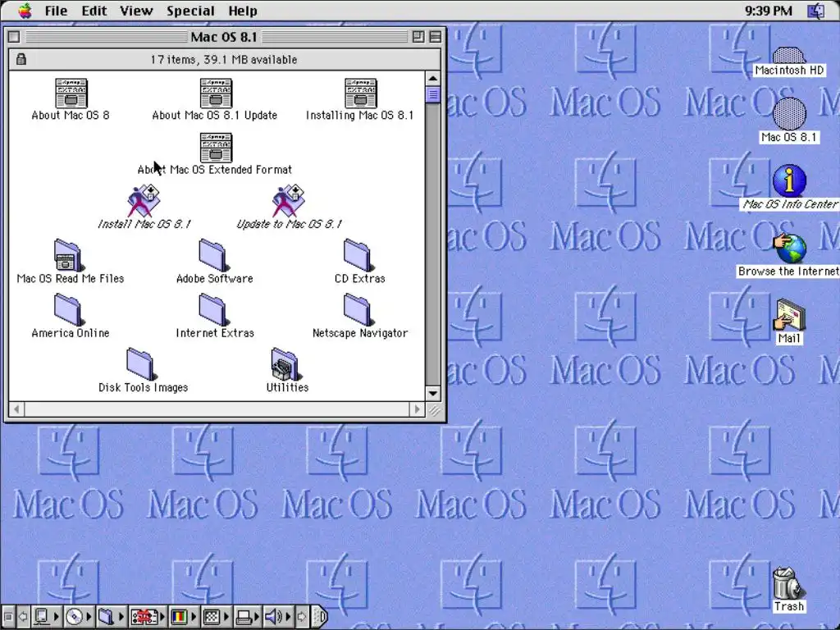Image resolution: width=840 pixels, height=630 pixels.
Task: Select the Browse the Internet desktop icon
Action: point(790,249)
